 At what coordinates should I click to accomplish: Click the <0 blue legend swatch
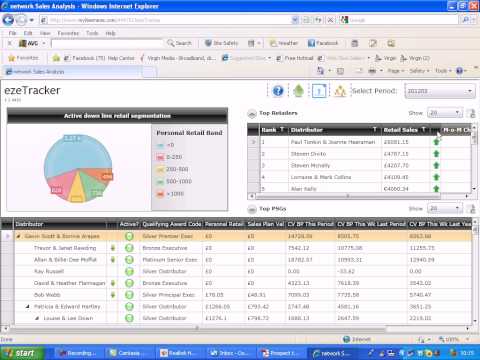pos(160,145)
